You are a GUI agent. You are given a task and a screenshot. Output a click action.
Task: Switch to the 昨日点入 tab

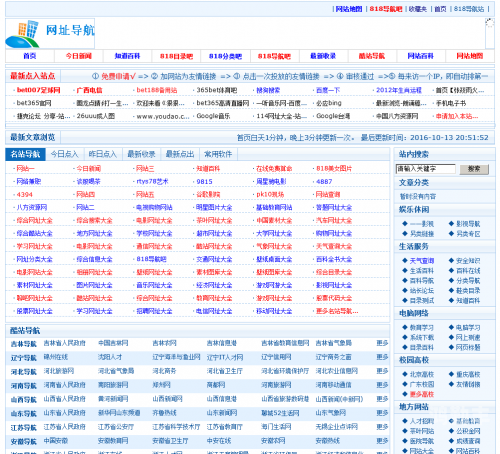pos(103,154)
